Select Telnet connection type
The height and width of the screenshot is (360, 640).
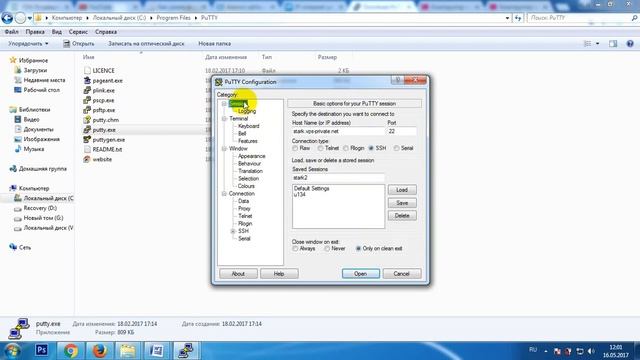(x=320, y=148)
